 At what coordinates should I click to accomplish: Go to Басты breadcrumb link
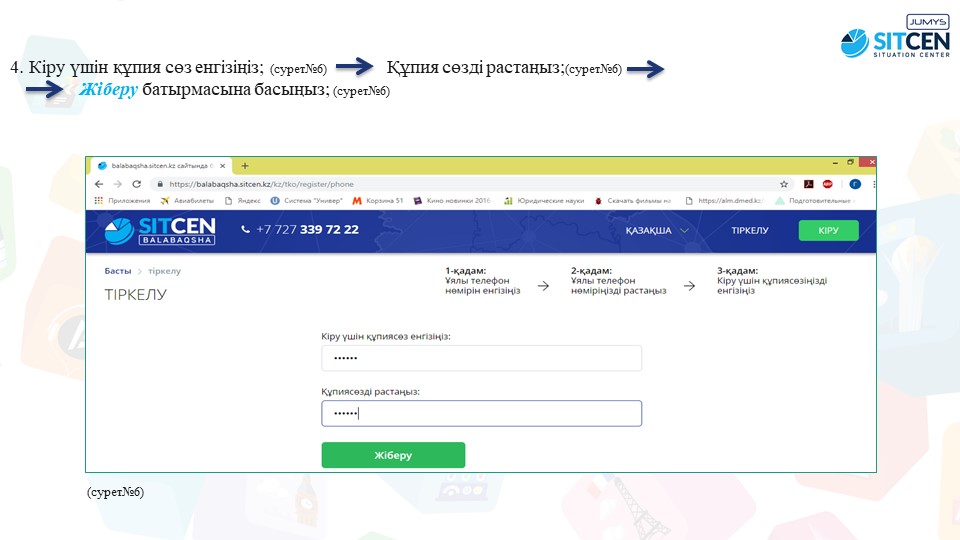pyautogui.click(x=117, y=271)
